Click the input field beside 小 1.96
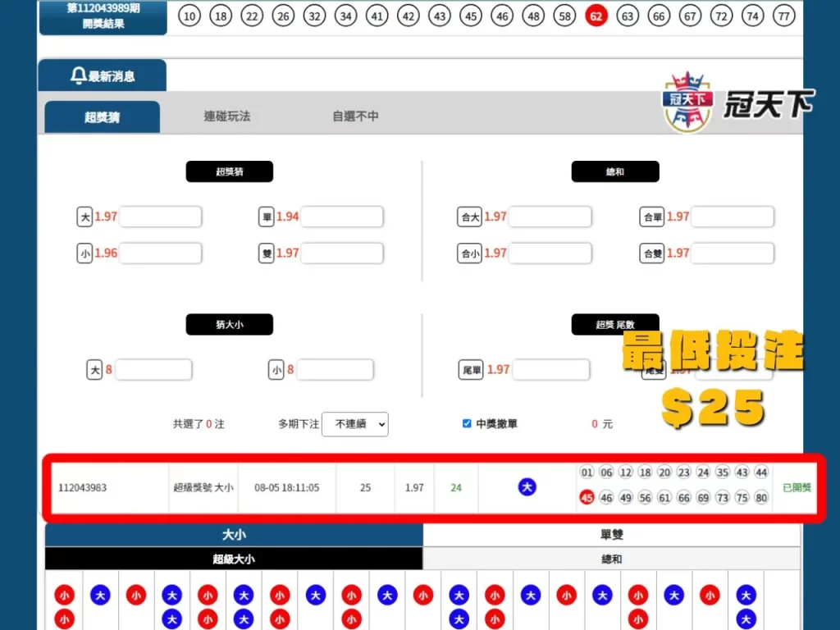 click(161, 253)
